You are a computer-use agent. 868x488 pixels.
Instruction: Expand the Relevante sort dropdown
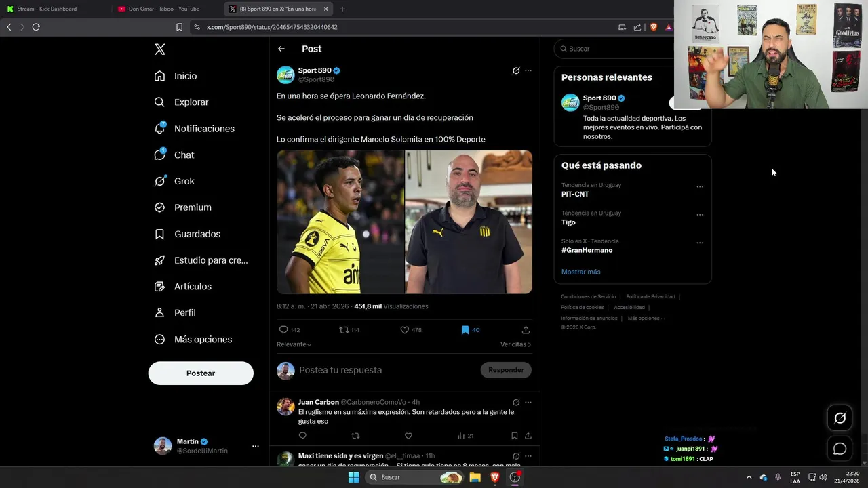pyautogui.click(x=294, y=344)
